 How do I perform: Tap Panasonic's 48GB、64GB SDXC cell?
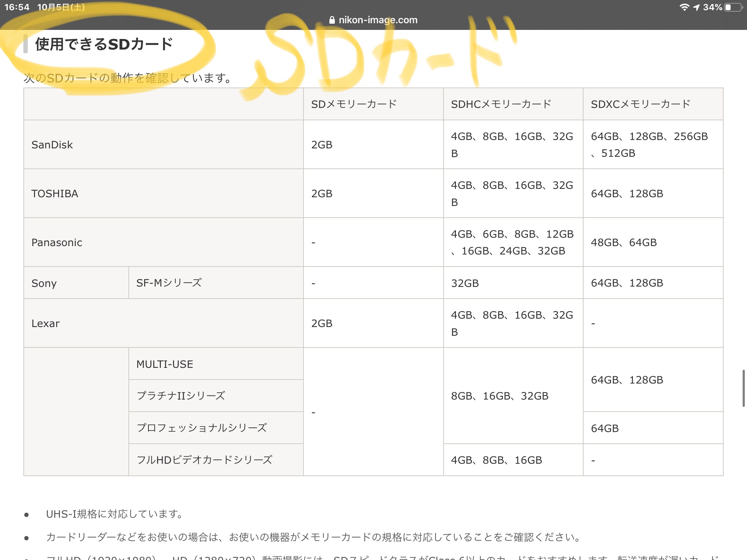coord(653,242)
